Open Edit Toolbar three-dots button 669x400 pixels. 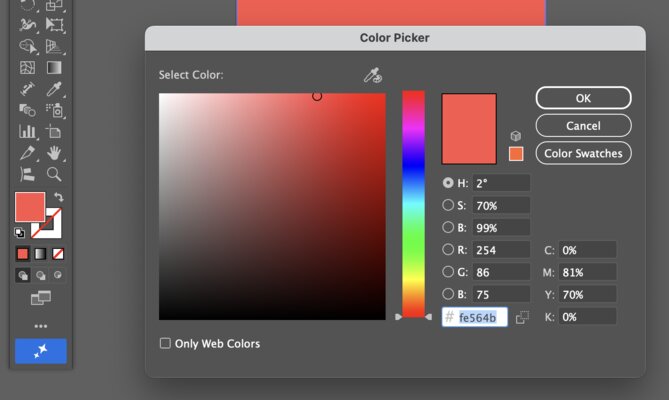[41, 326]
